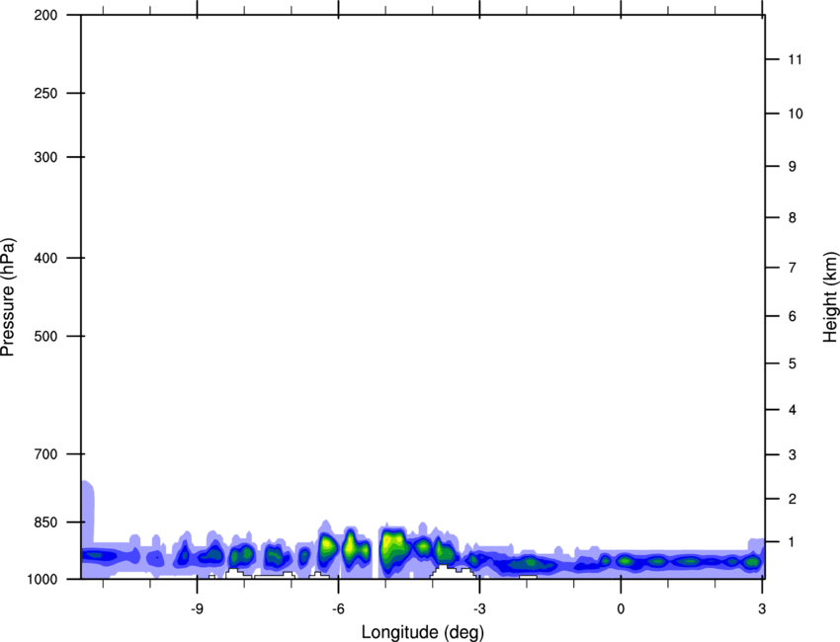
Task: Select the 300 pressure tick label
Action: (46, 157)
